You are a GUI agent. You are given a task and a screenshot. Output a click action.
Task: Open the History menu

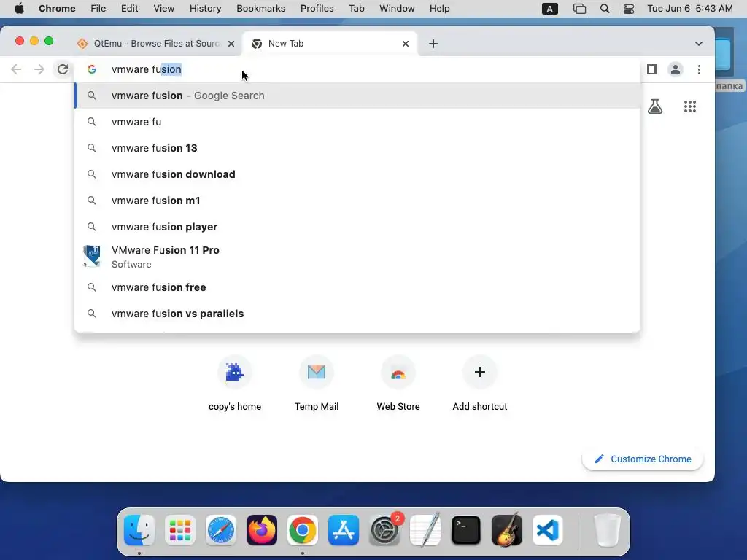(x=205, y=9)
